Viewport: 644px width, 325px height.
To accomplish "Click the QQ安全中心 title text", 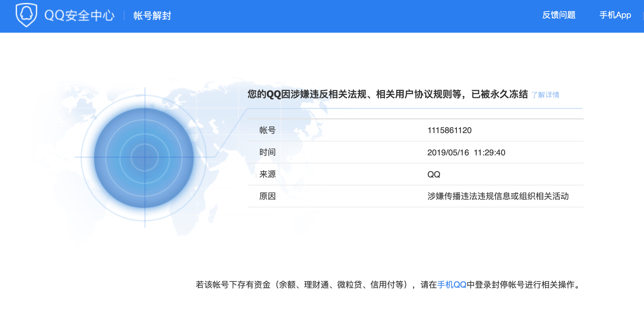I will click(x=79, y=15).
